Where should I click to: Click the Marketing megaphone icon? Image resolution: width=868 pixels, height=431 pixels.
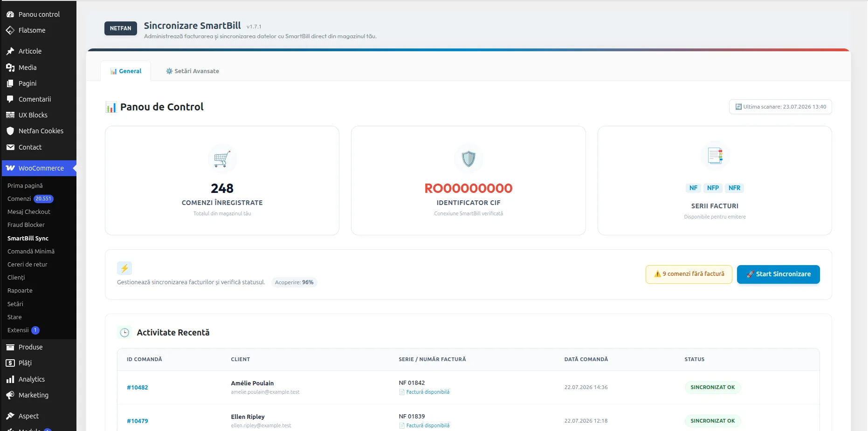[x=10, y=395]
